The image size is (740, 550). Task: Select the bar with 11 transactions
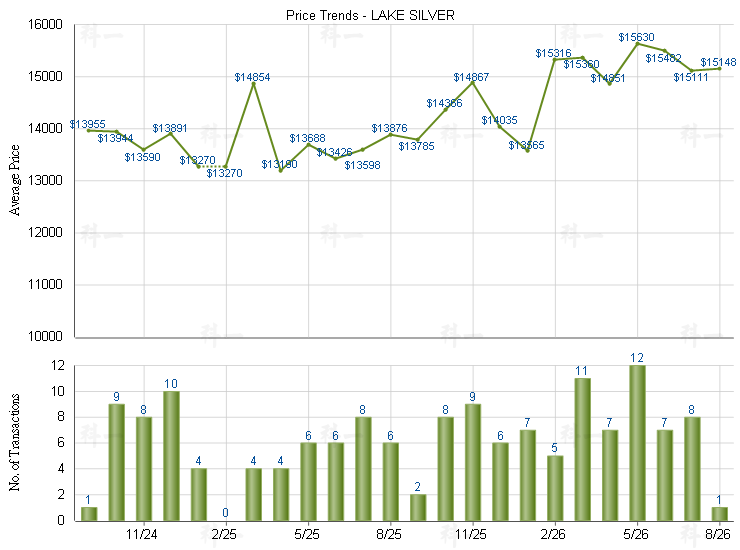click(582, 449)
